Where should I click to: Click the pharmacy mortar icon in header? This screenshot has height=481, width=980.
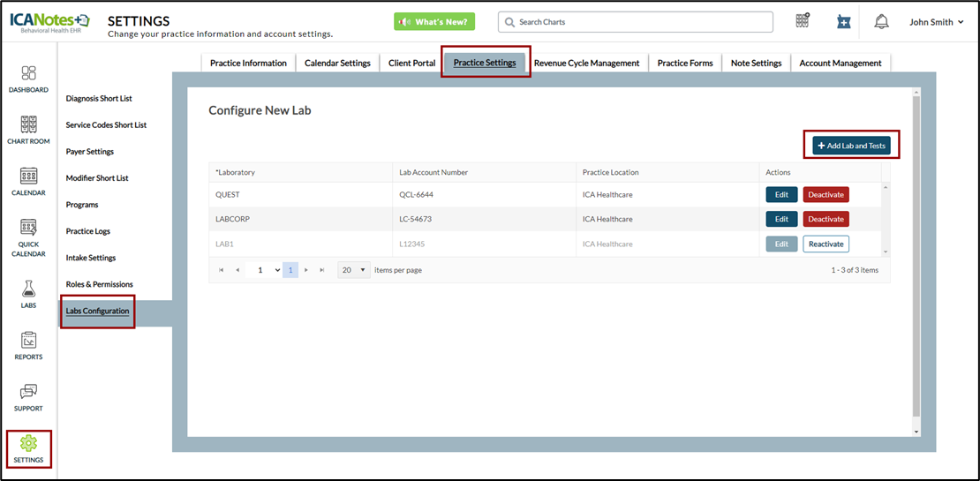pos(843,22)
